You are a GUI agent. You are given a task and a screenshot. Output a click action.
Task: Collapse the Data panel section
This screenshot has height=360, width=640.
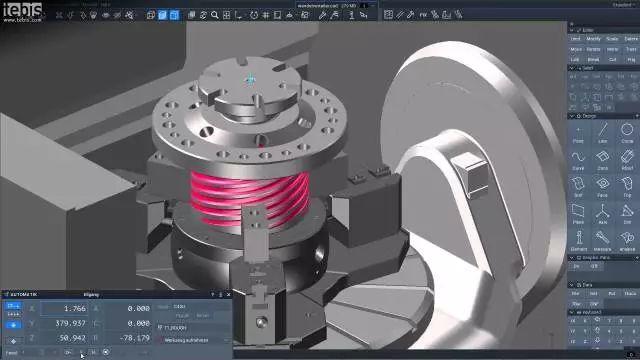572,285
